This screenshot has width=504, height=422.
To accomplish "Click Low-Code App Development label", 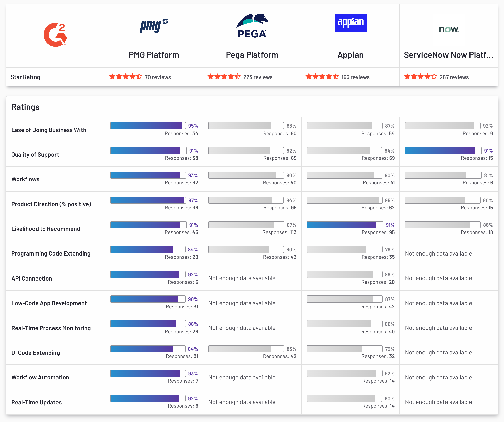I will (x=49, y=303).
